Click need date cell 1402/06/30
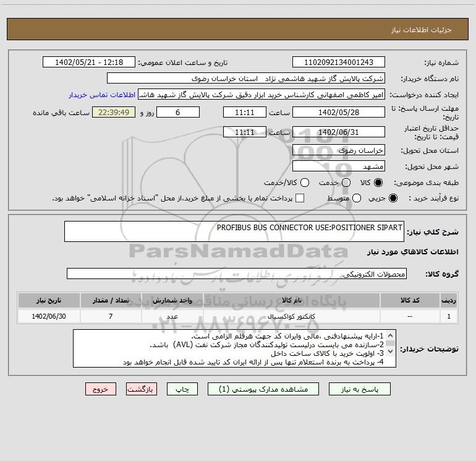476x461 pixels. [x=49, y=316]
